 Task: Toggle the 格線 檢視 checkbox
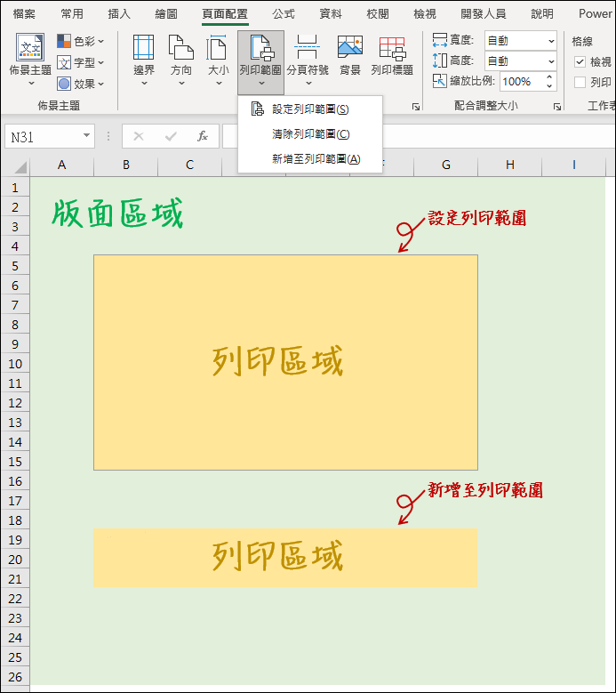[x=580, y=62]
